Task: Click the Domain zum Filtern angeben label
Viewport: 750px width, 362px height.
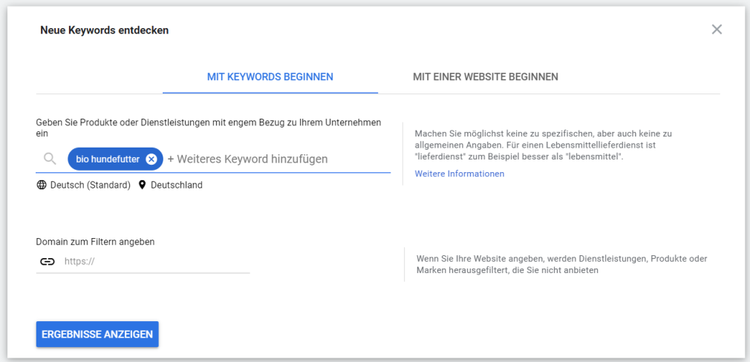Action: point(95,242)
